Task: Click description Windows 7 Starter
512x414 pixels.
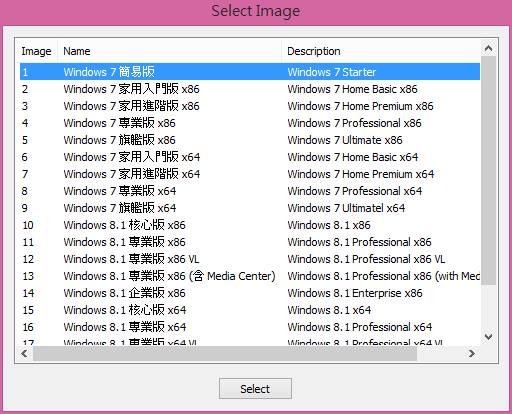Action: coord(332,72)
